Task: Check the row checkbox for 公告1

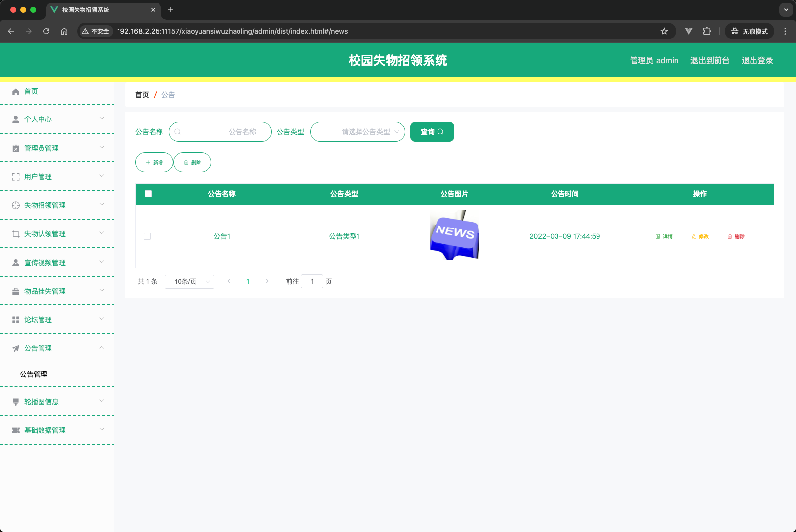Action: (x=147, y=236)
